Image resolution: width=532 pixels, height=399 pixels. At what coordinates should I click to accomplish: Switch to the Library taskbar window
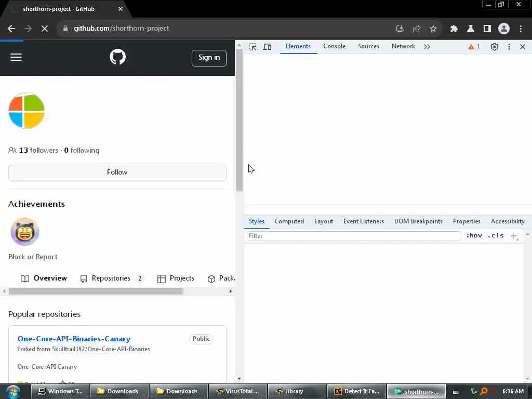pyautogui.click(x=297, y=391)
